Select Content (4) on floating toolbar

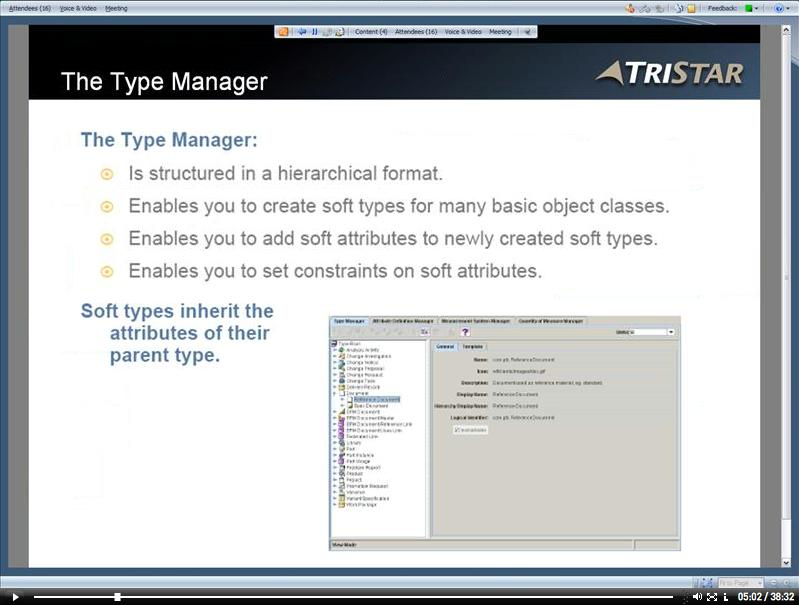click(371, 31)
